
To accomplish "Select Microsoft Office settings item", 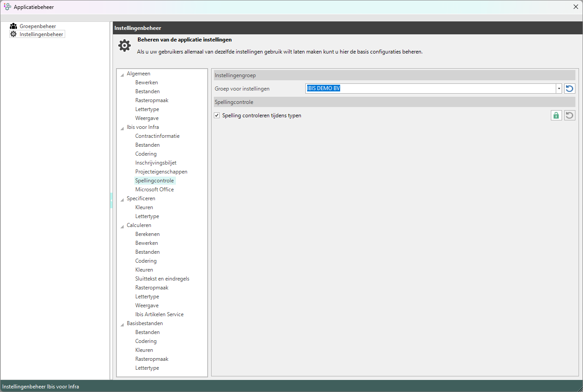I will [x=154, y=190].
